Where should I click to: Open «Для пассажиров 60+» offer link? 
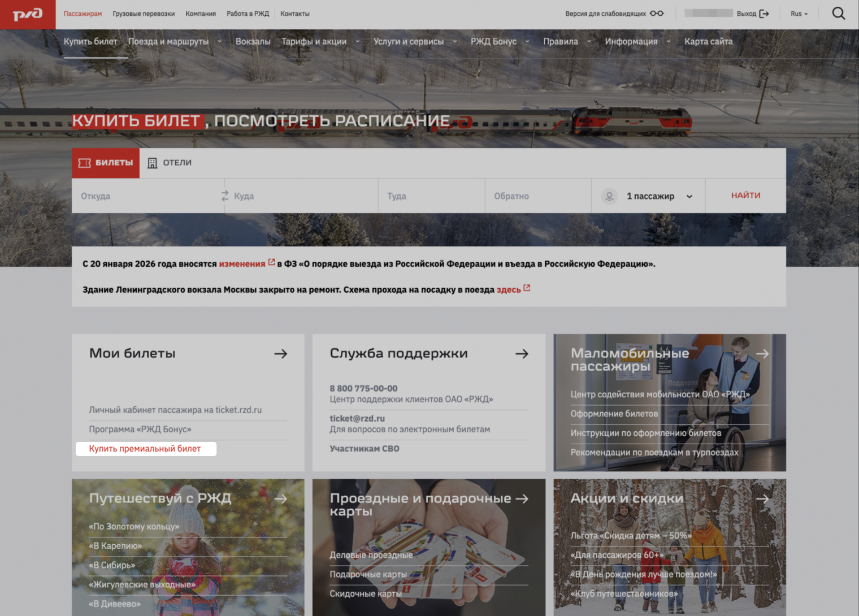point(617,555)
